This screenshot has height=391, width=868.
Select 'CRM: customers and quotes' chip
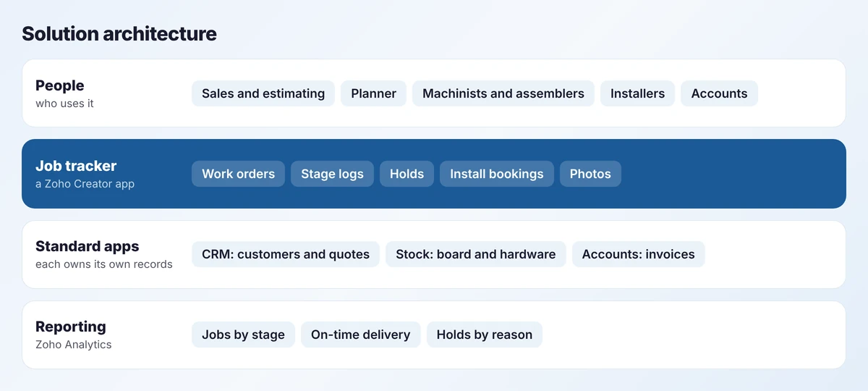click(x=286, y=254)
